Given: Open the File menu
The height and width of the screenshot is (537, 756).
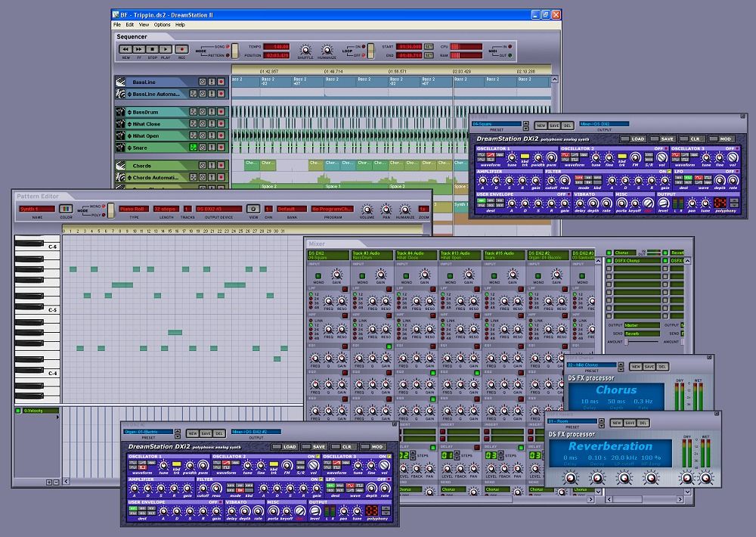Looking at the screenshot, I should pyautogui.click(x=117, y=25).
